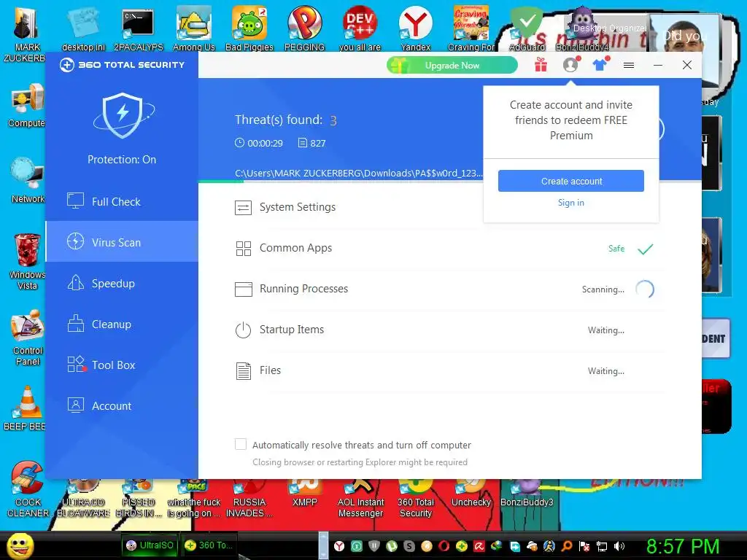Select the Files document icon
Screen dimensions: 747x560
[244, 371]
